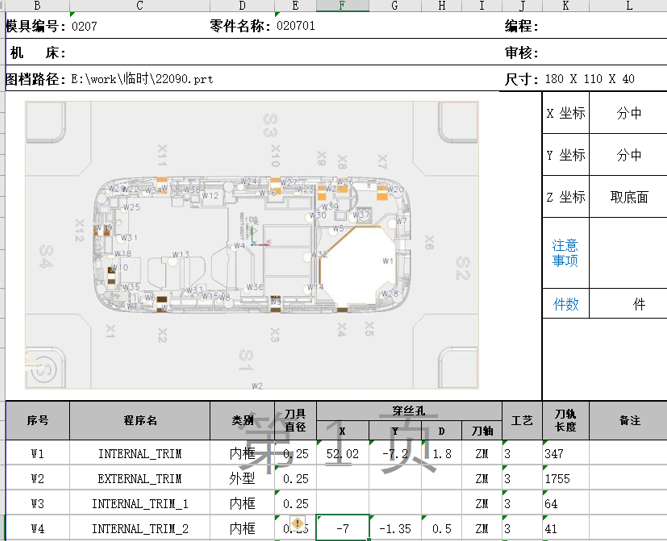
Task: Click the ZM tool axis cell in W2 row
Action: click(x=482, y=478)
